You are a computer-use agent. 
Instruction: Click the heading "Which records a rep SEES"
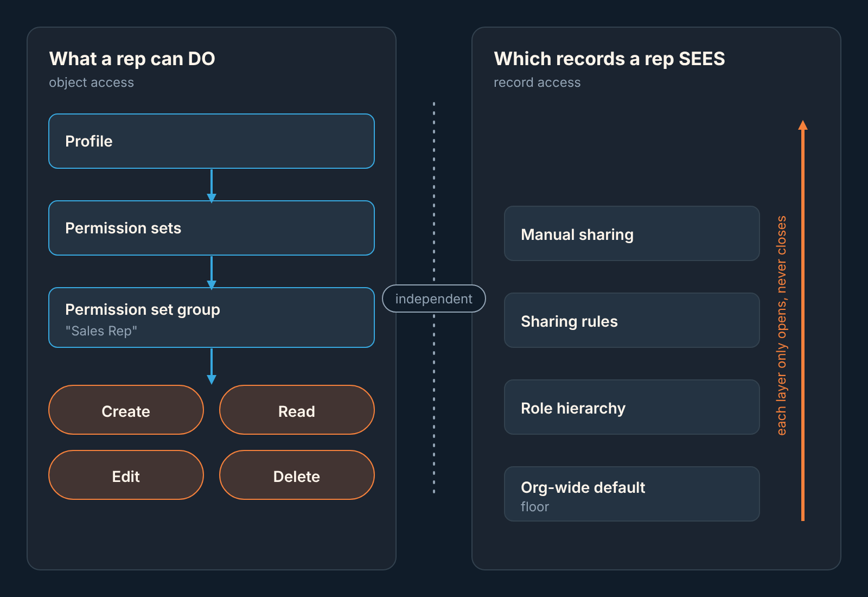point(609,59)
